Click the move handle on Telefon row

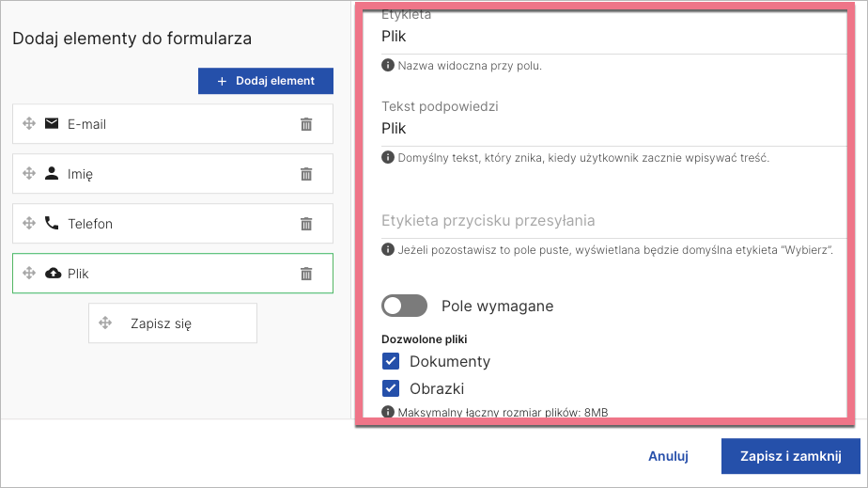pos(28,224)
